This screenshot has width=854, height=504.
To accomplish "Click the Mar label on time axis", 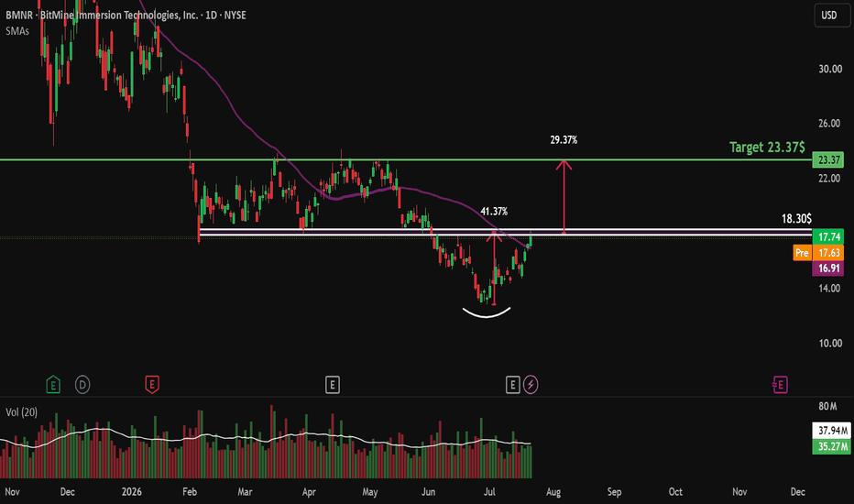I will (245, 491).
